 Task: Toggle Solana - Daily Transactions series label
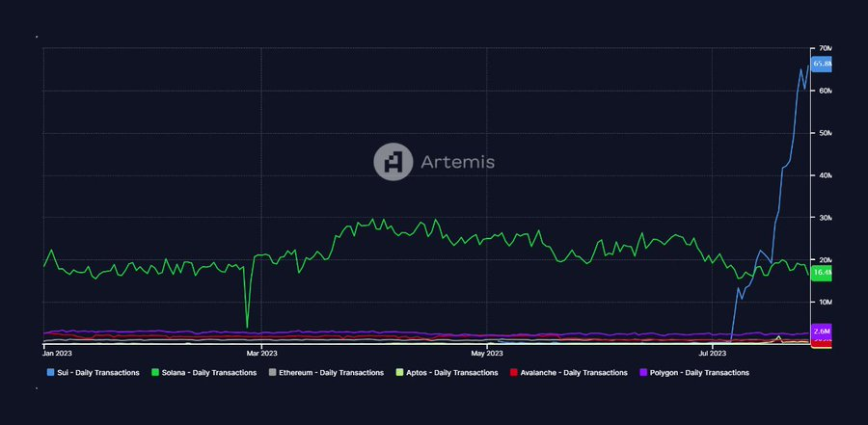coord(208,372)
